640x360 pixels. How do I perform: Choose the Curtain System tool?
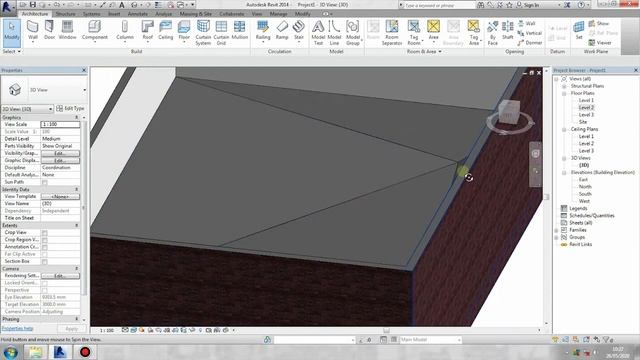[203, 33]
